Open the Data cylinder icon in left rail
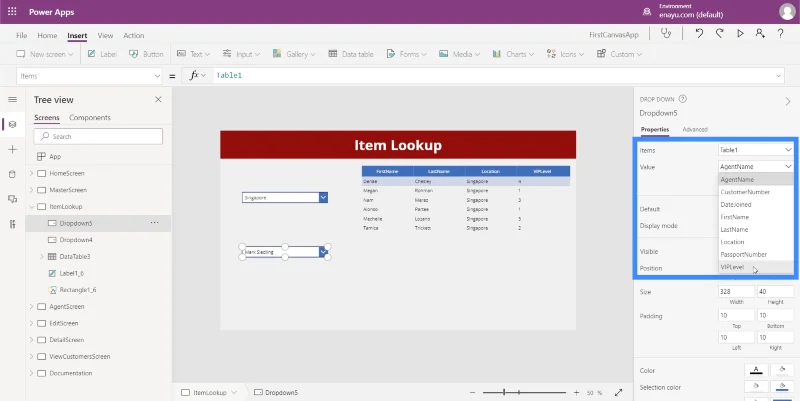The height and width of the screenshot is (401, 800). pos(13,174)
